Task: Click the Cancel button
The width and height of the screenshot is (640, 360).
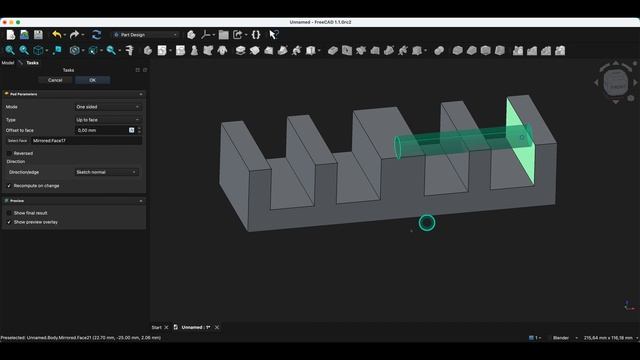Action: [55, 80]
